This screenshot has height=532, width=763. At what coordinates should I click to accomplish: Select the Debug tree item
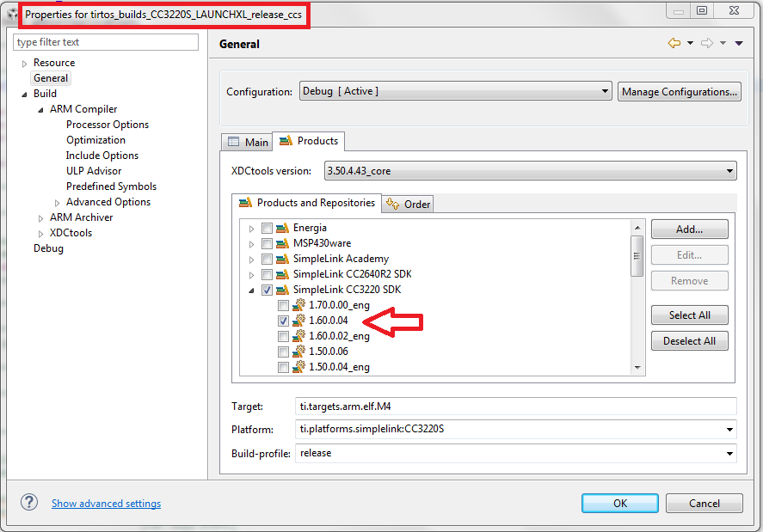48,248
